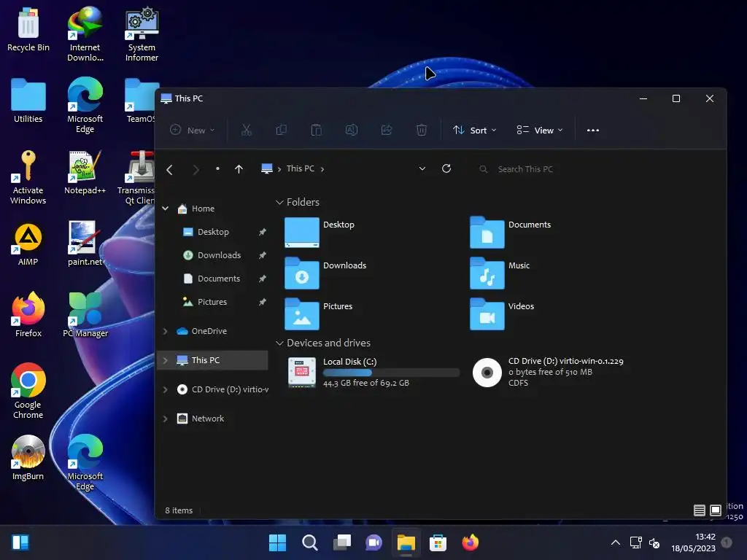Image resolution: width=747 pixels, height=560 pixels.
Task: Select OneDrive in navigation pane
Action: (x=201, y=331)
